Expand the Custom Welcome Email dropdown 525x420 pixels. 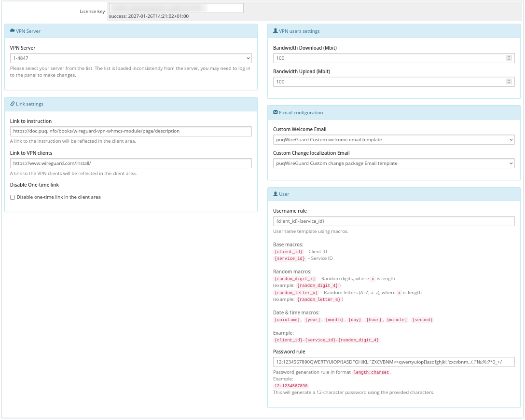tap(393, 140)
